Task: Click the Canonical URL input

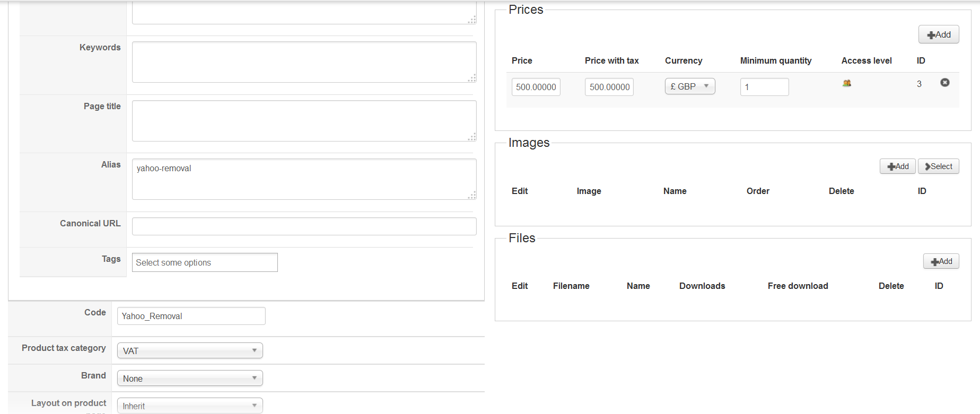Action: [x=304, y=226]
